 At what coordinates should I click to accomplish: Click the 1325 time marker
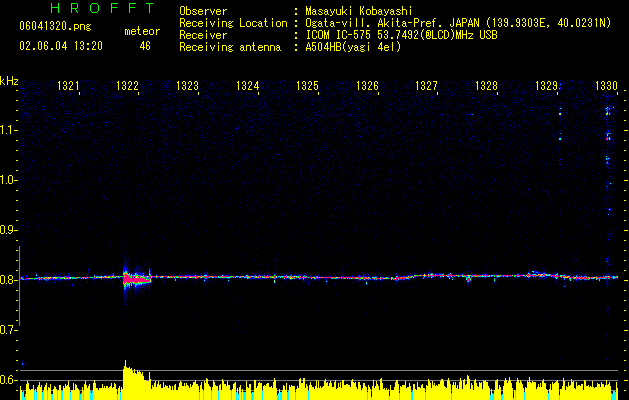coord(307,86)
